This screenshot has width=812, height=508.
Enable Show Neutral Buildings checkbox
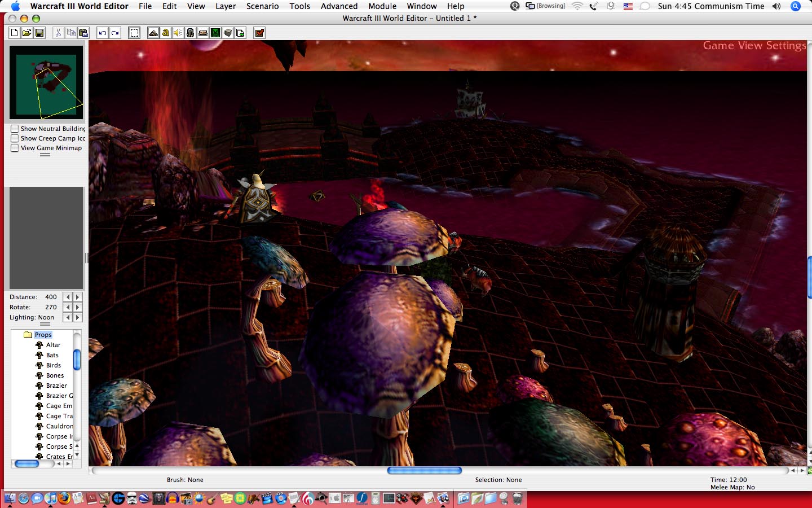tap(15, 129)
